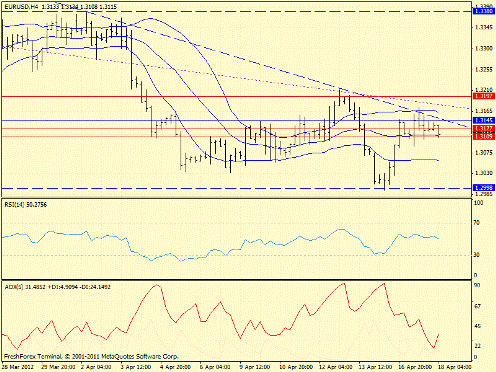Viewport: 496px width, 372px height.
Task: Click the ADX scale value 45
Action: [477, 326]
